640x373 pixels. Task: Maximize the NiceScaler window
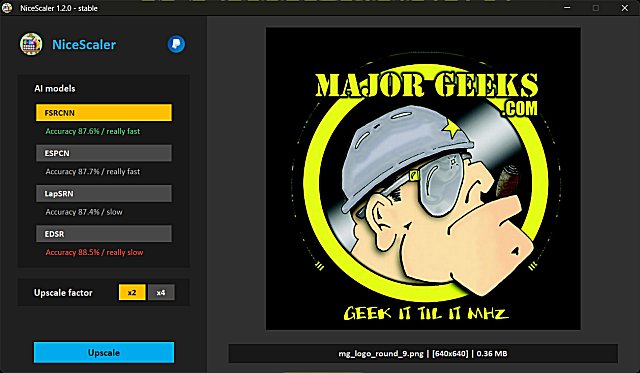pyautogui.click(x=596, y=8)
